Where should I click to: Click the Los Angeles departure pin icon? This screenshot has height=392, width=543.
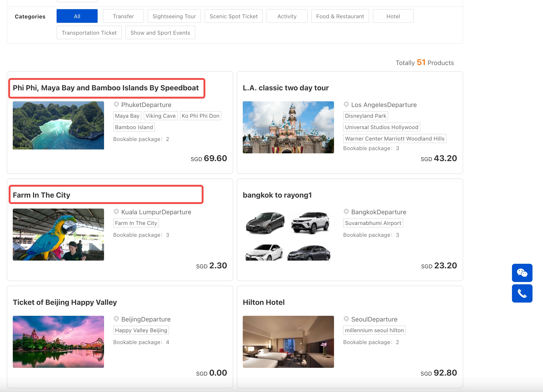tap(346, 105)
